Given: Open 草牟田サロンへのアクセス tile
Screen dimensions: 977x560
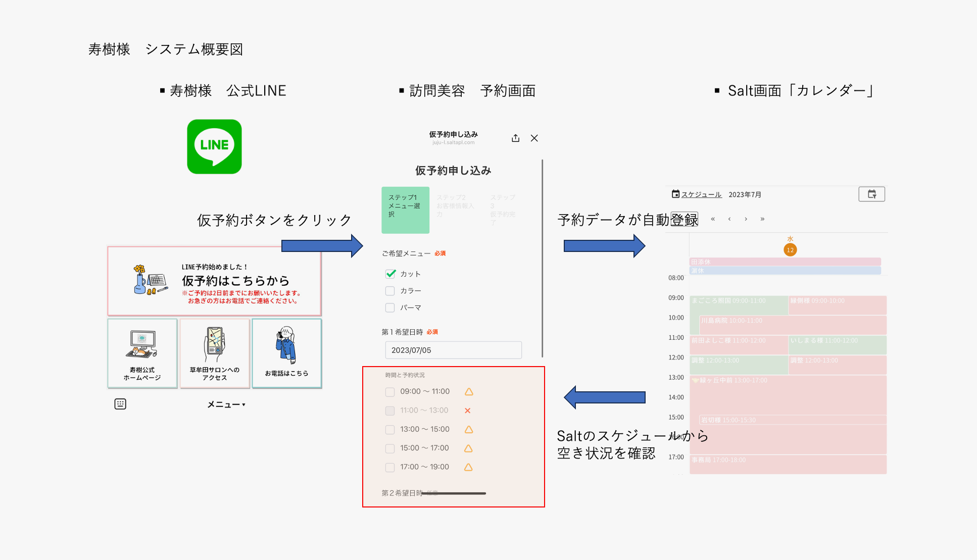Looking at the screenshot, I should click(215, 353).
